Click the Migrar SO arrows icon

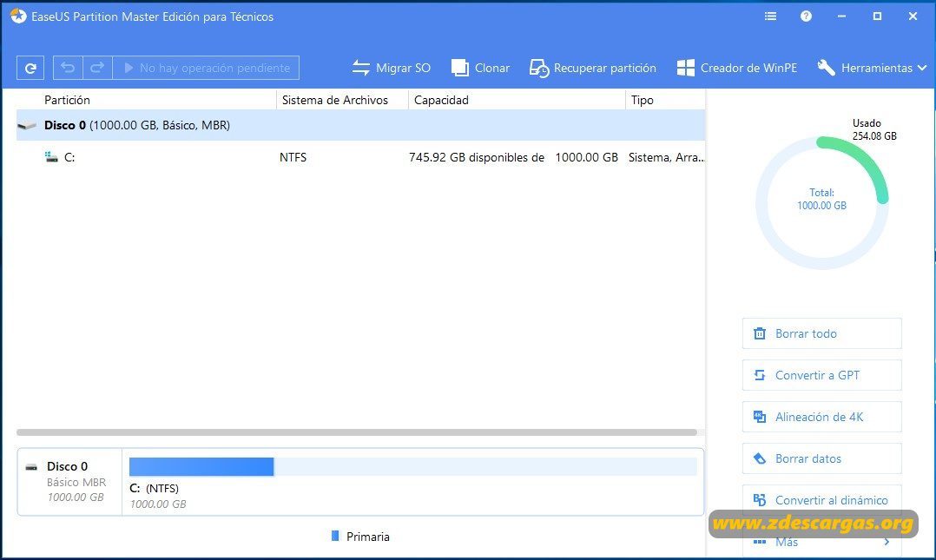pos(361,68)
